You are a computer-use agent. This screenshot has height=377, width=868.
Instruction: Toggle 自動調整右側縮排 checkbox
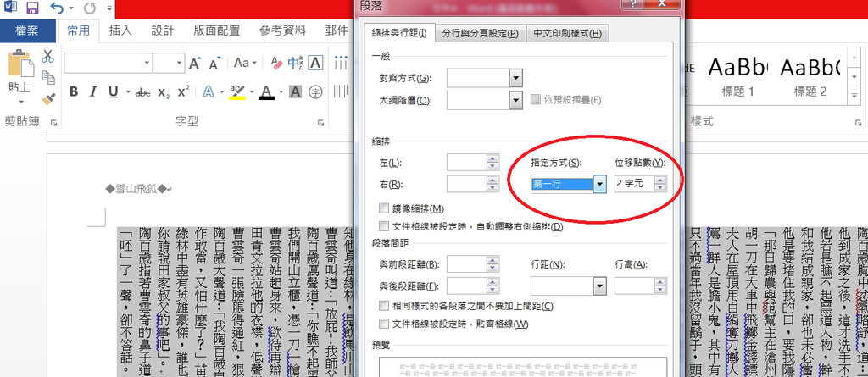[384, 226]
